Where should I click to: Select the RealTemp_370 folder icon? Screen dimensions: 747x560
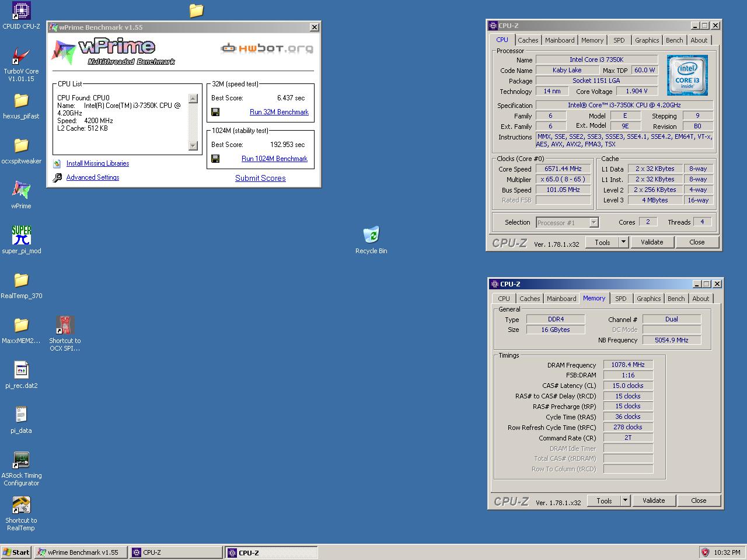[x=21, y=280]
